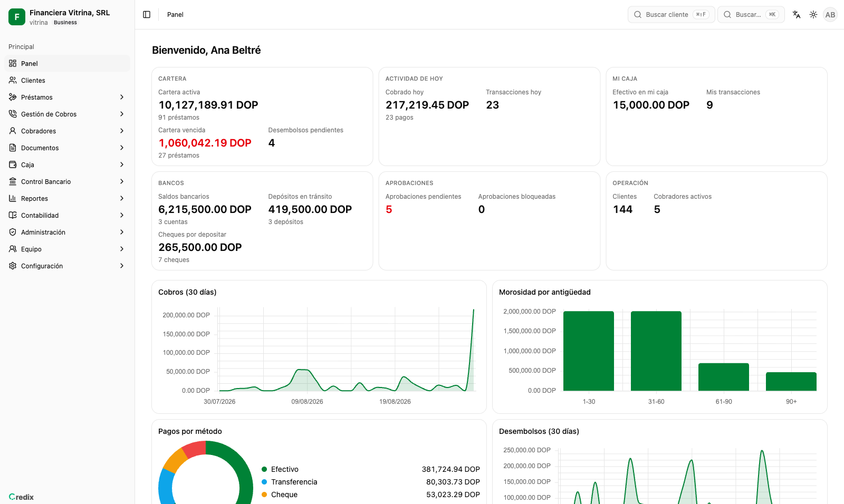Click the Credix logo at sidebar bottom
The height and width of the screenshot is (504, 844).
pos(21,497)
